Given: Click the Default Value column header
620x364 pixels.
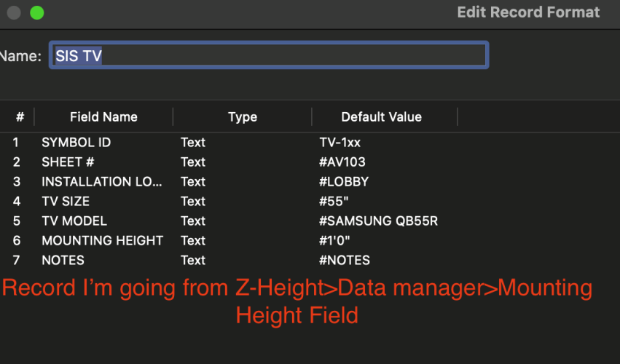Looking at the screenshot, I should [x=381, y=116].
